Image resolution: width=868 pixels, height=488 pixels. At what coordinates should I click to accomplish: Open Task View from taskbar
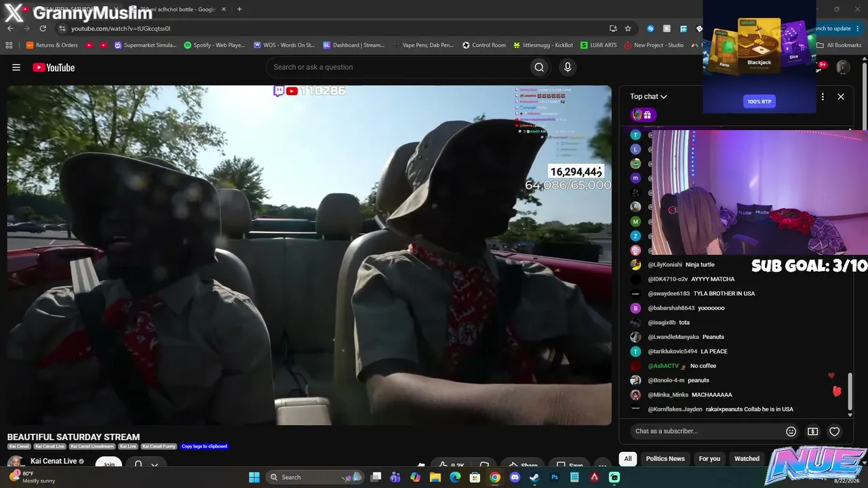pyautogui.click(x=376, y=477)
